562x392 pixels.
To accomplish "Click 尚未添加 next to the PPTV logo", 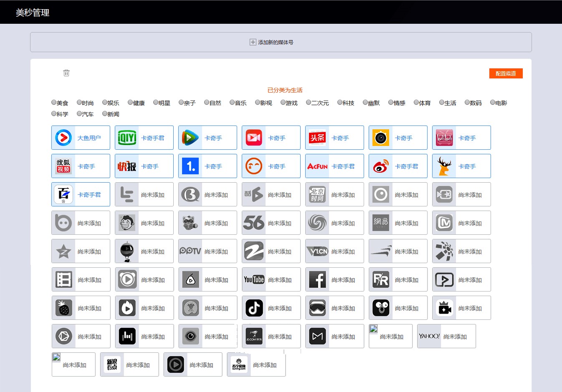I will click(x=216, y=251).
